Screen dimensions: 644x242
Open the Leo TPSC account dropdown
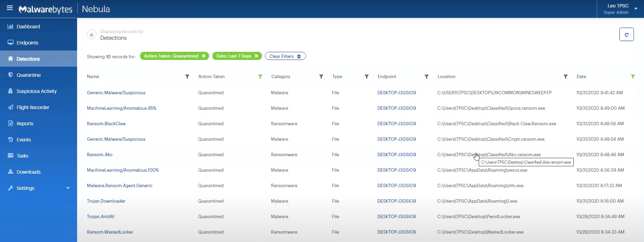pyautogui.click(x=636, y=9)
